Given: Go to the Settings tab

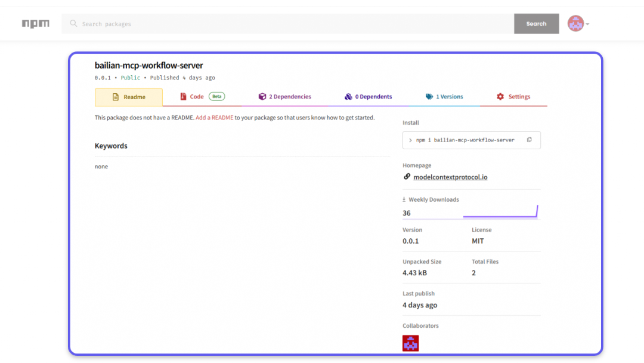Looking at the screenshot, I should coord(513,97).
